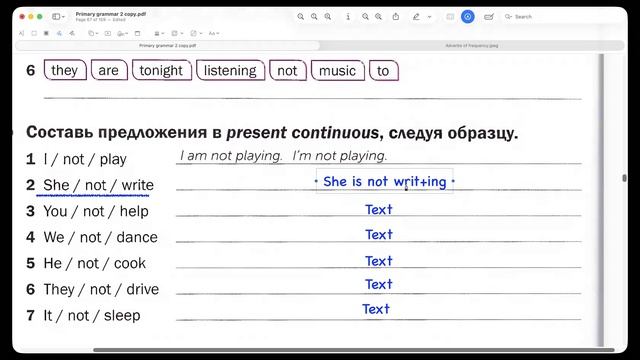The width and height of the screenshot is (640, 360).
Task: Click the 'He / not / cook' prompt
Action: tap(94, 263)
